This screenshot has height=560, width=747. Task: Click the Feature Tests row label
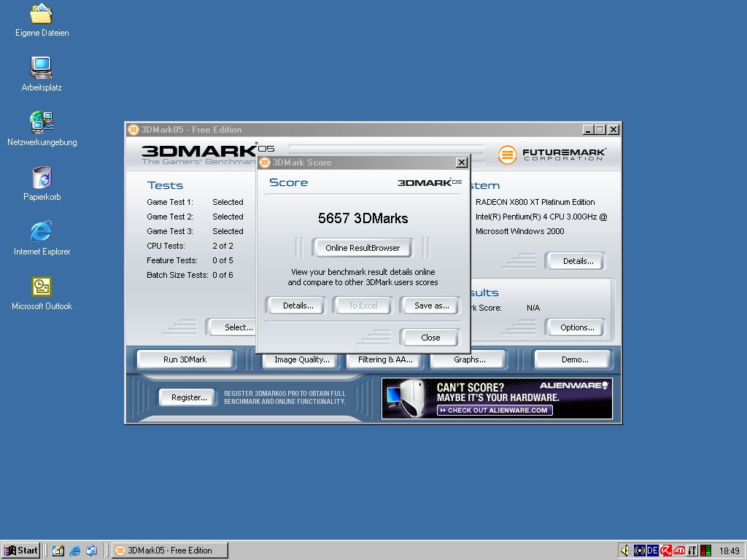point(172,260)
